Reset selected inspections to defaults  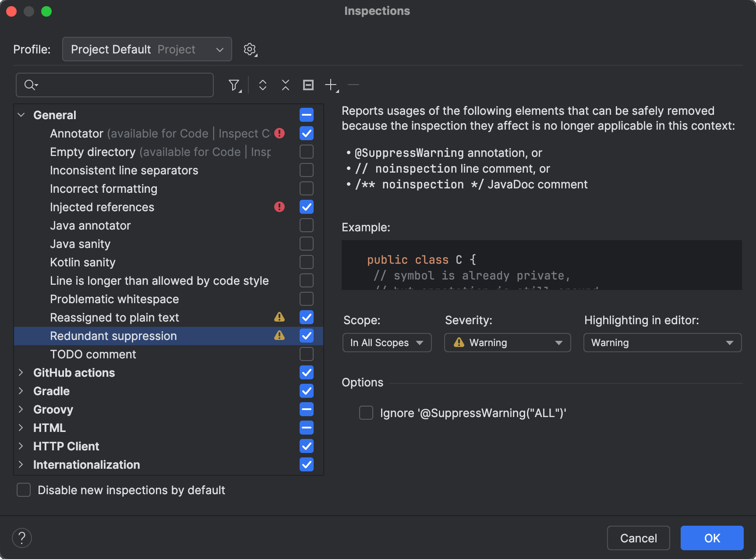pos(308,85)
